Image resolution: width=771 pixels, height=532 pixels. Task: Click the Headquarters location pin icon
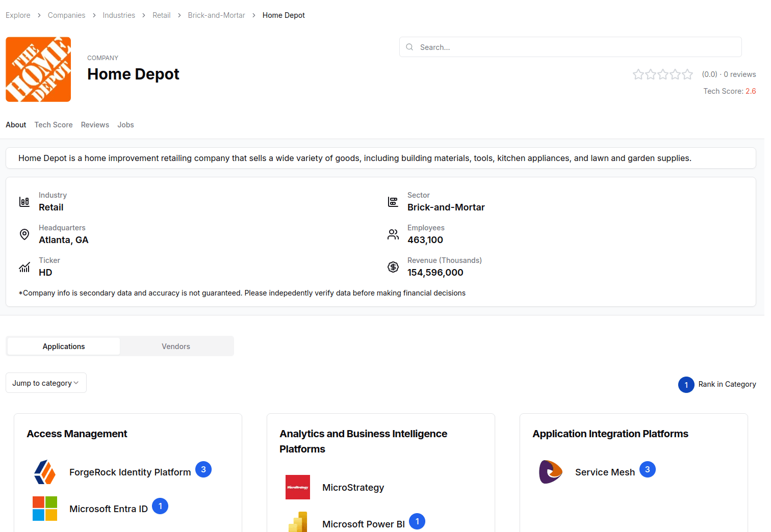coord(24,234)
